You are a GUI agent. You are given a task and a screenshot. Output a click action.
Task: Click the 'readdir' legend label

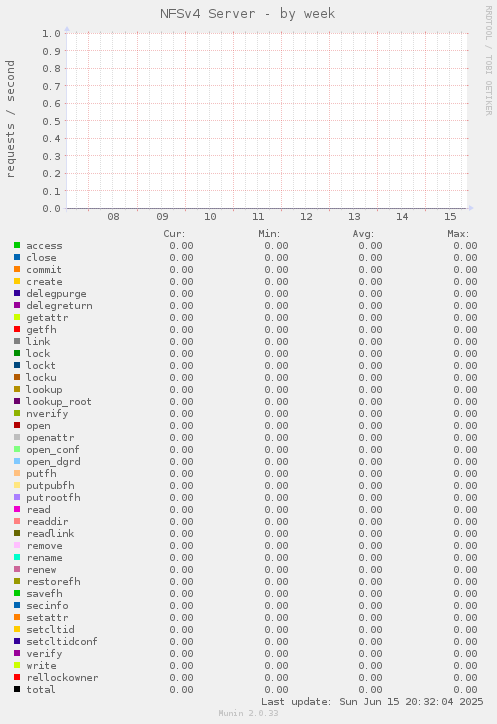point(47,522)
